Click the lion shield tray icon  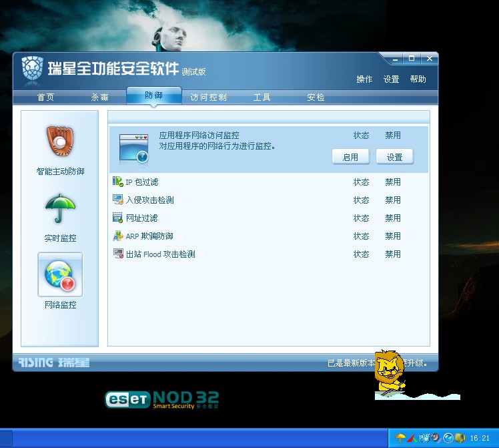click(x=424, y=438)
